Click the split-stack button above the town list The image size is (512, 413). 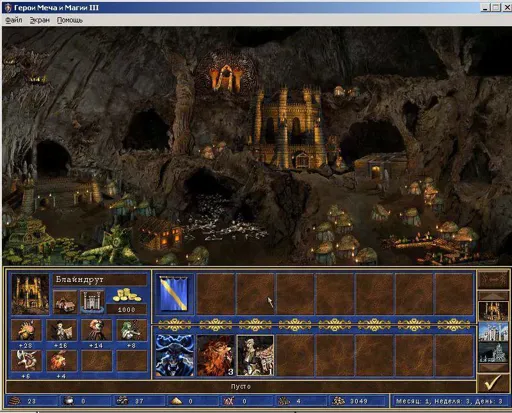pyautogui.click(x=494, y=280)
